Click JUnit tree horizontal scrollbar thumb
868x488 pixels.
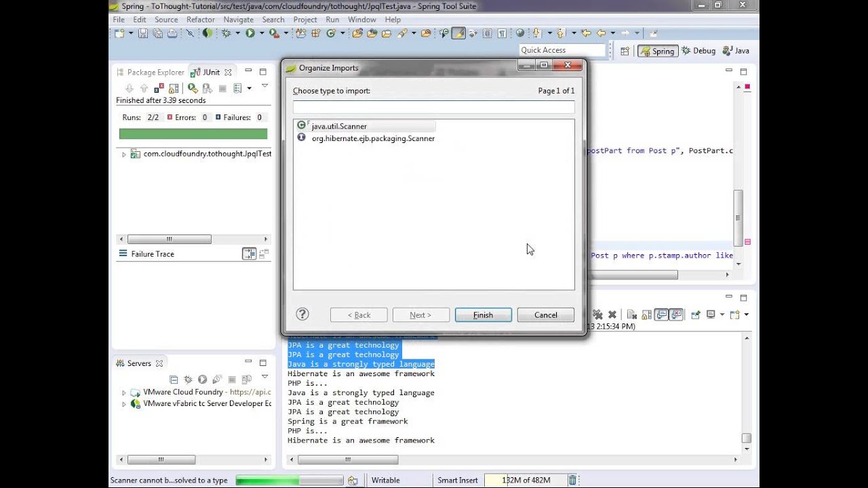tap(170, 239)
